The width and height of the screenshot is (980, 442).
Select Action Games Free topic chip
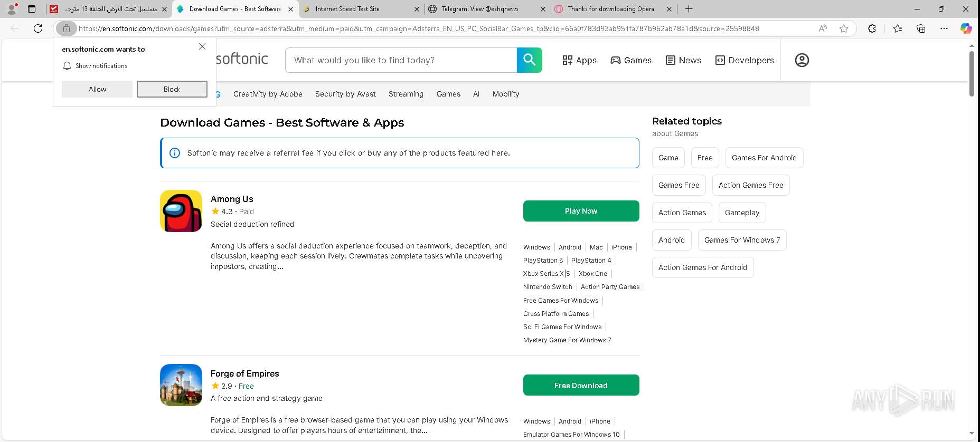[751, 185]
